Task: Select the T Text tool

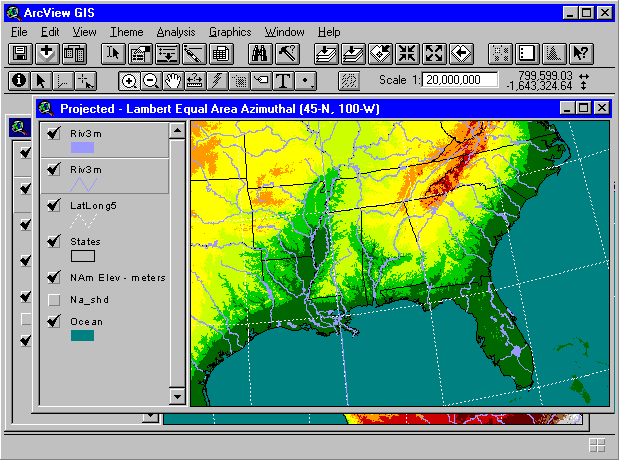Action: 283,81
